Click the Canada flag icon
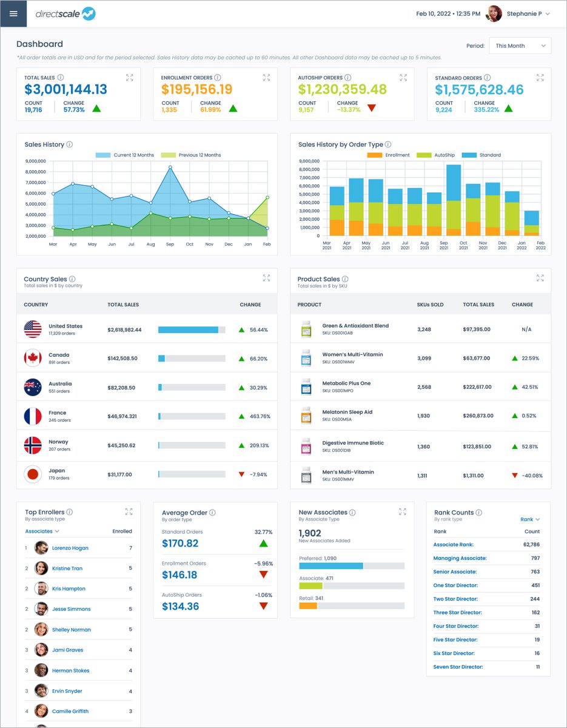The image size is (567, 728). coord(33,358)
